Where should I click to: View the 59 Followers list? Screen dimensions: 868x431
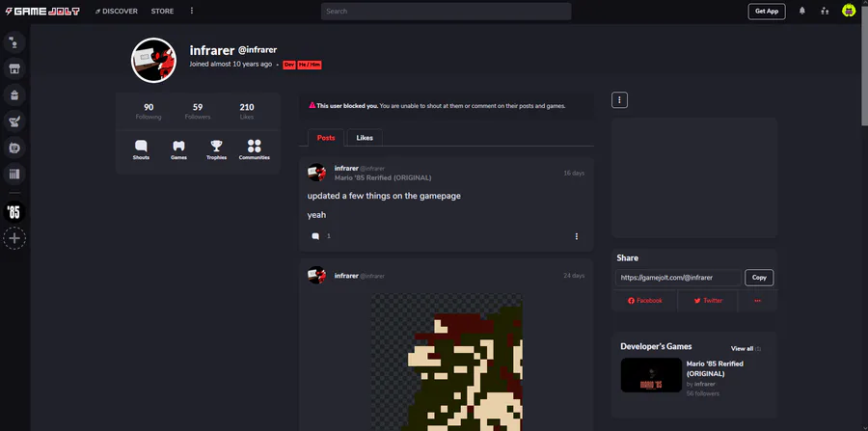[x=198, y=111]
